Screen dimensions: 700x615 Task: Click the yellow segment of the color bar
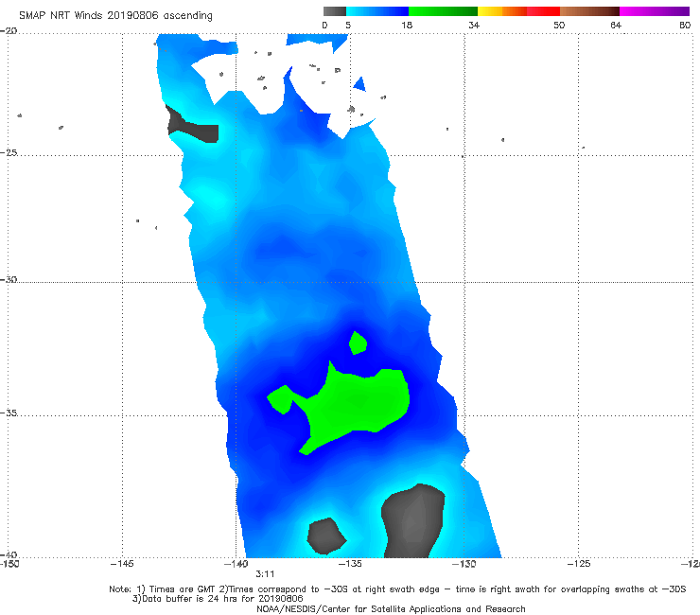pos(490,11)
